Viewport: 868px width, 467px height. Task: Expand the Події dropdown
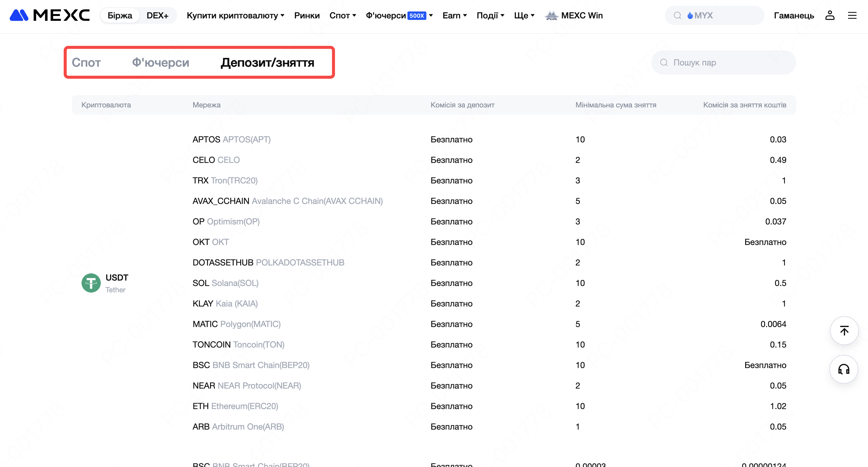click(490, 15)
